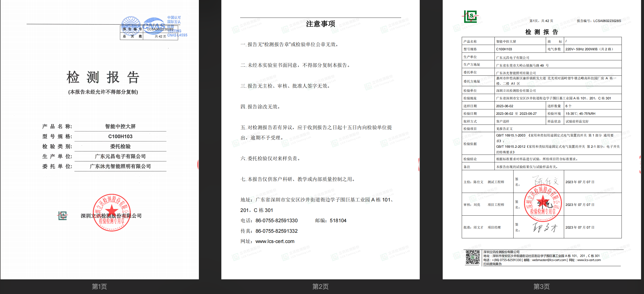This screenshot has width=644, height=294.
Task: Open the www.lcs-cert.com link on page 2
Action: pos(275,241)
